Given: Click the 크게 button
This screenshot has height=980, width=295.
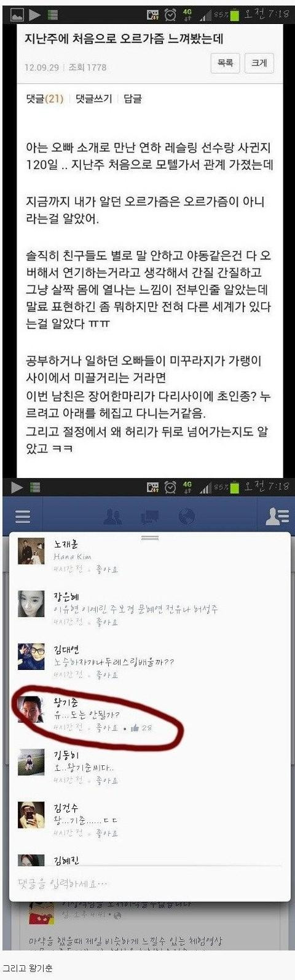Looking at the screenshot, I should (259, 63).
